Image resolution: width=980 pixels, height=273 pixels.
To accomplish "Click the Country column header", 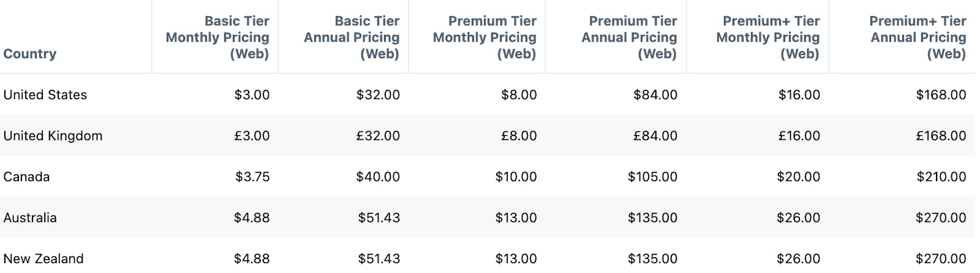I will (x=30, y=54).
